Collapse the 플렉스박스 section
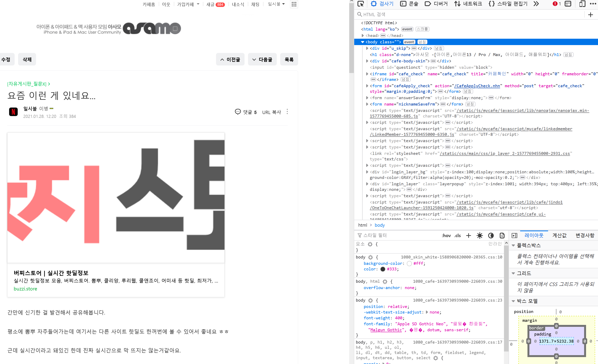Viewport: 598px width, 364px height. tap(513, 245)
